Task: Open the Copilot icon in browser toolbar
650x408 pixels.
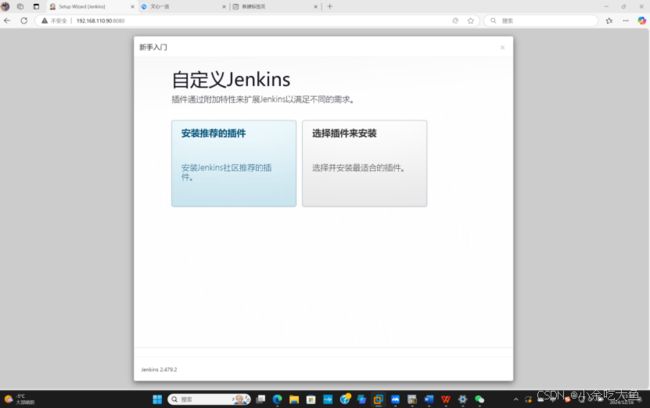Action: pos(642,20)
